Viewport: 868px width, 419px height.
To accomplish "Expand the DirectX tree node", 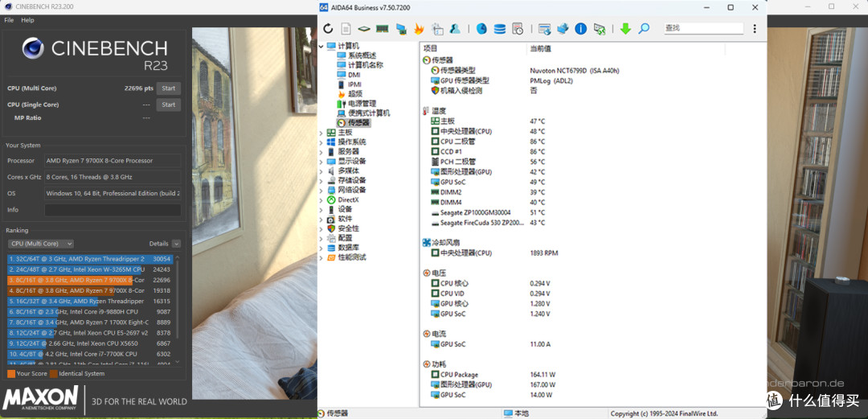I will coord(321,200).
